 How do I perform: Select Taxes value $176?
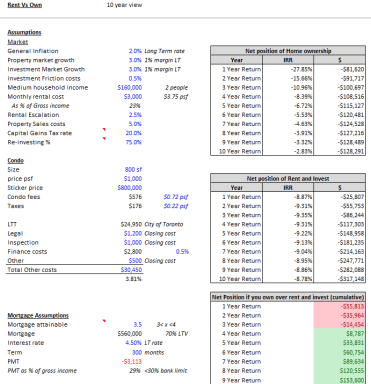click(135, 206)
